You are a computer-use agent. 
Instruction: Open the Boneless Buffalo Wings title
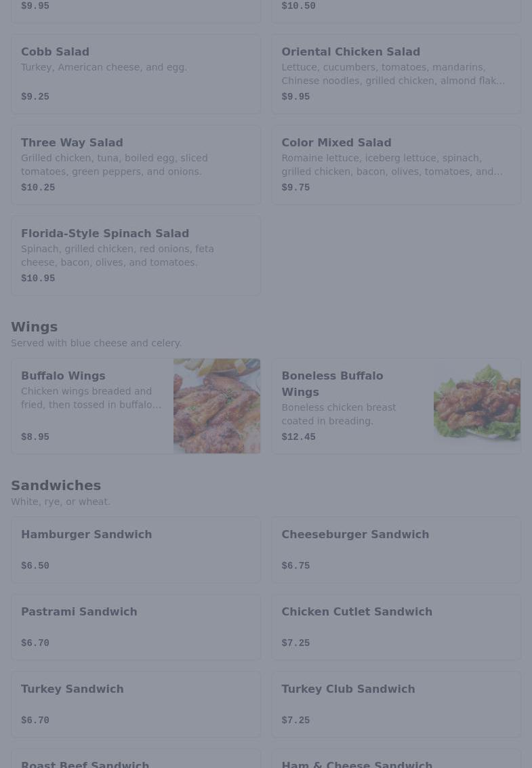click(x=332, y=384)
